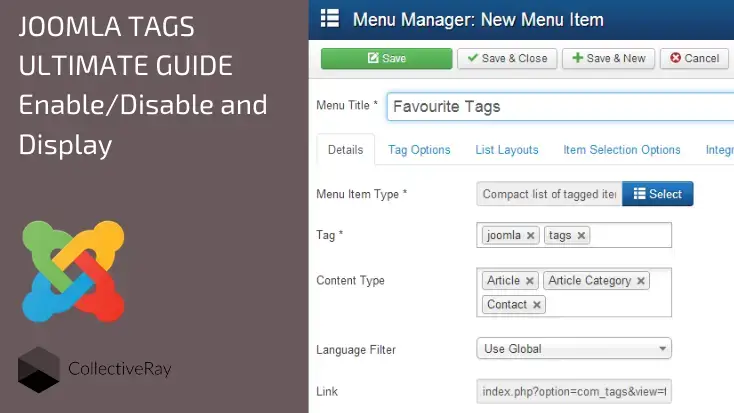734x413 pixels.
Task: Remove the joomla tag
Action: coord(530,236)
